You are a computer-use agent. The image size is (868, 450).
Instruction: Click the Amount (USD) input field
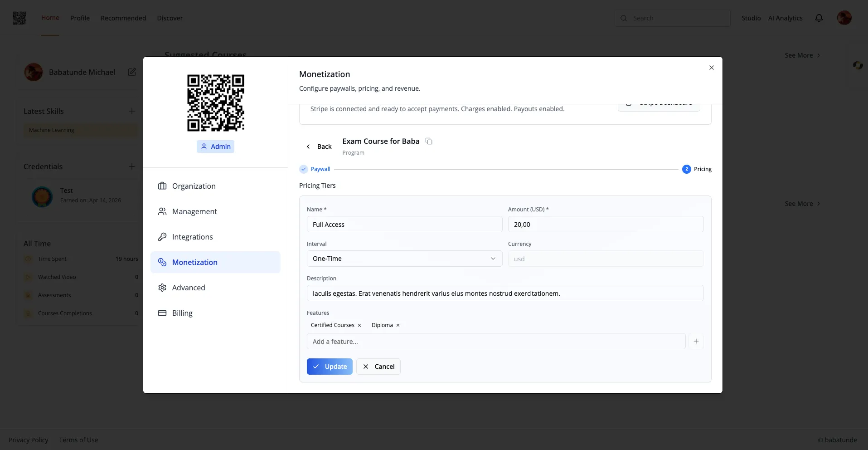pos(606,224)
